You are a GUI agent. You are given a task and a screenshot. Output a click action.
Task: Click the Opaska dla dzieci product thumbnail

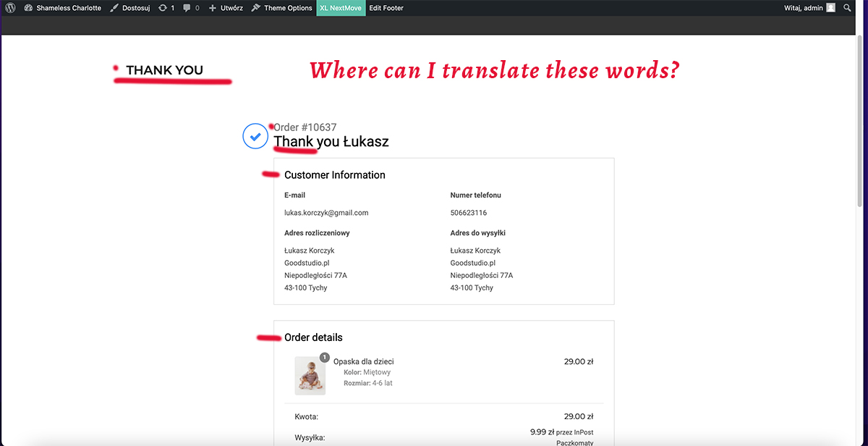[x=310, y=376]
